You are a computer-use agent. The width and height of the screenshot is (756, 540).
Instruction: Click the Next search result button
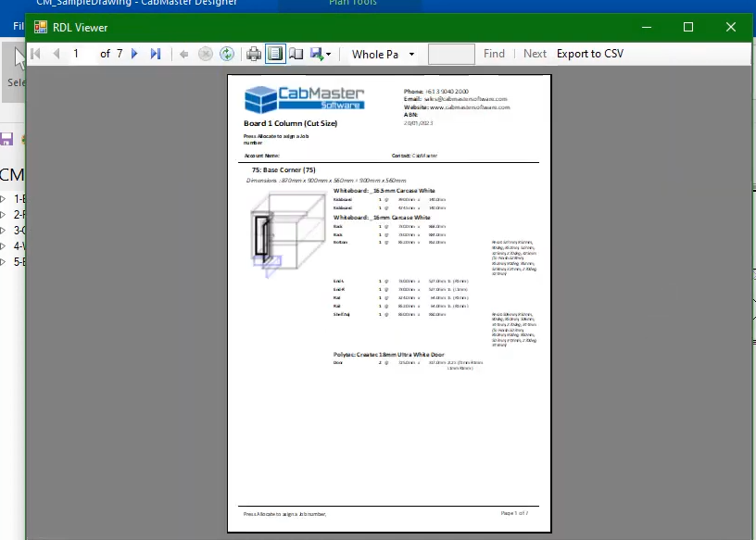tap(535, 54)
